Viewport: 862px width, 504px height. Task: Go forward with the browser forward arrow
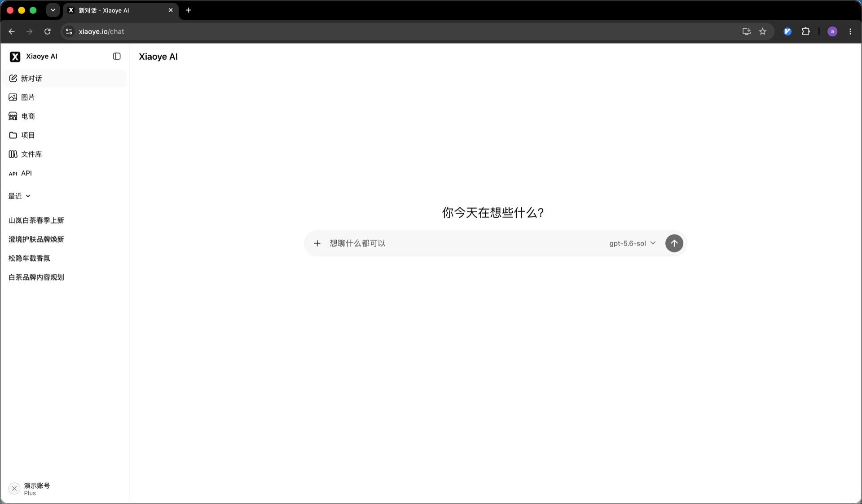pyautogui.click(x=30, y=31)
